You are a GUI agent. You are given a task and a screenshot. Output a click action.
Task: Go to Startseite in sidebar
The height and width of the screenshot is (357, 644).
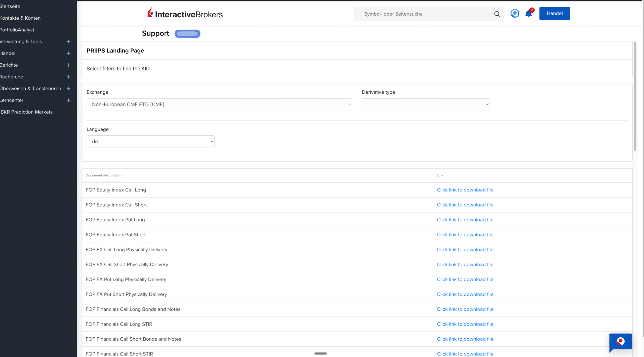(x=10, y=6)
